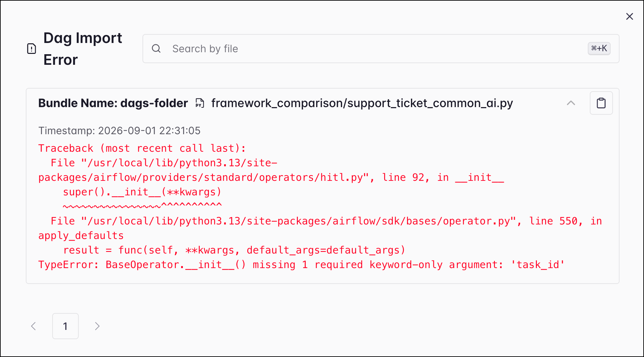Go to the previous page
This screenshot has width=644, height=357.
[x=33, y=326]
